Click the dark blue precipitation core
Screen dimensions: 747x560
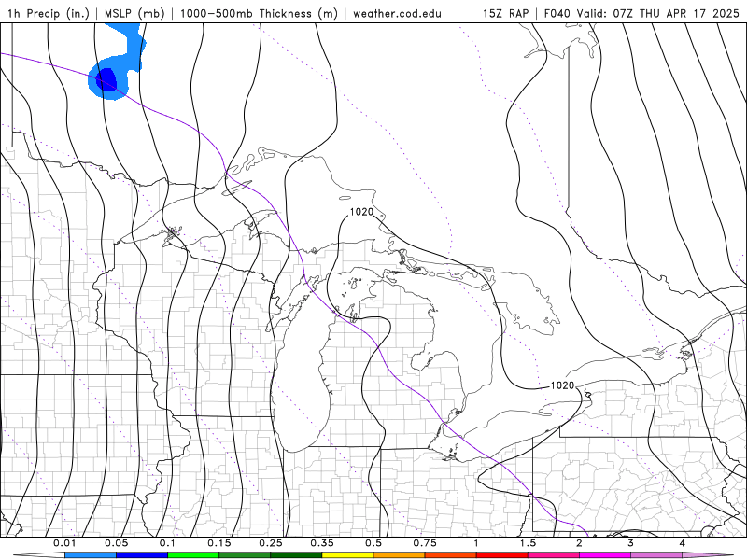point(106,79)
